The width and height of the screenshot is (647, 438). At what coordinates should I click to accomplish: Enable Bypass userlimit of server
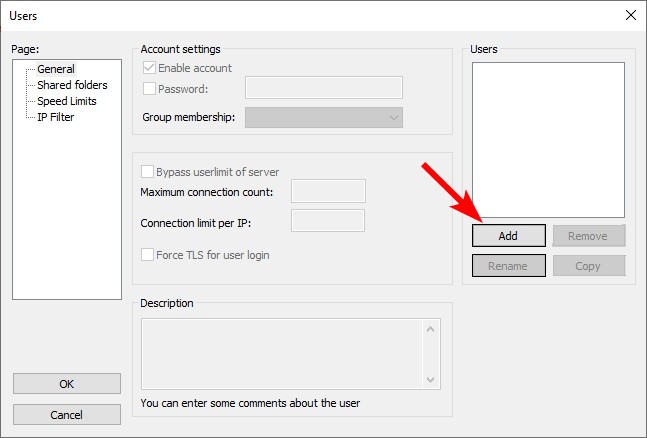point(147,172)
